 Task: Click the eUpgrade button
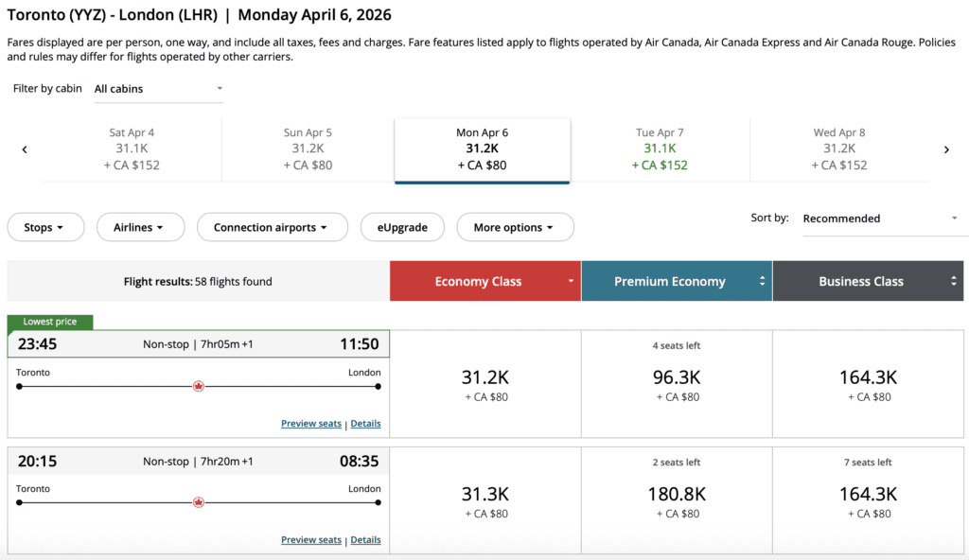401,227
